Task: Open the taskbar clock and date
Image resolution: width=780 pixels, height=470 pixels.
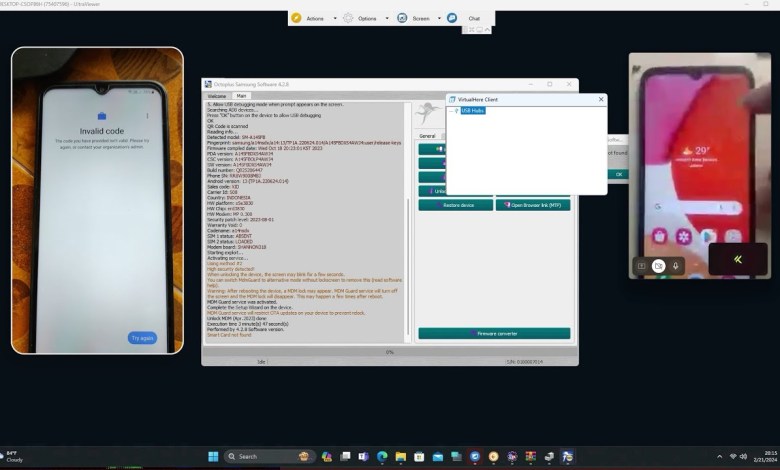Action: pos(766,456)
